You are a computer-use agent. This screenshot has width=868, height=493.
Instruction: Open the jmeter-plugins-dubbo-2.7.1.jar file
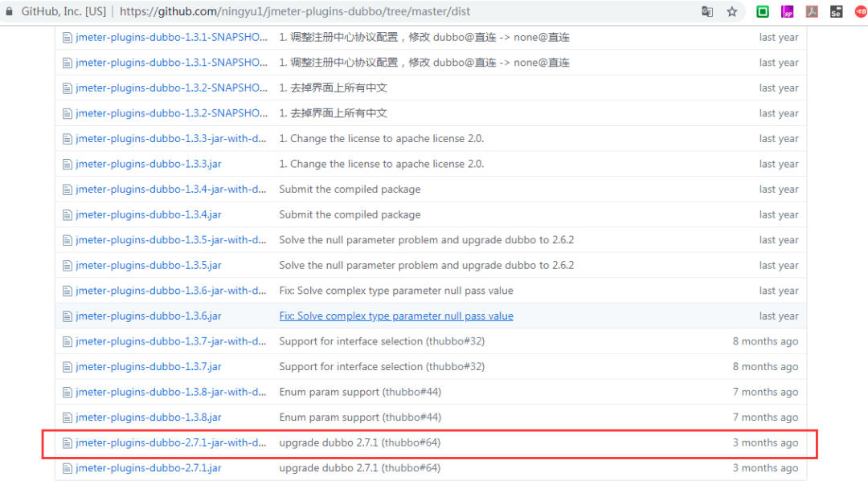148,468
